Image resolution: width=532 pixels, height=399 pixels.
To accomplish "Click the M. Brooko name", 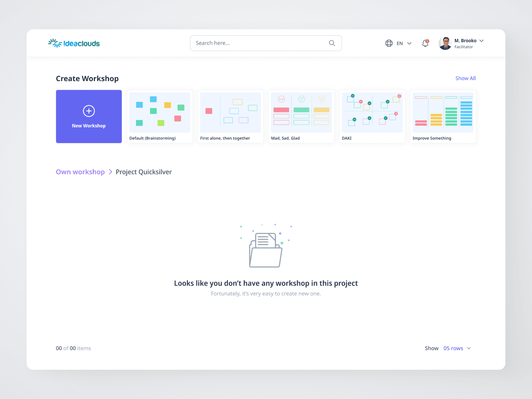I will click(x=465, y=41).
